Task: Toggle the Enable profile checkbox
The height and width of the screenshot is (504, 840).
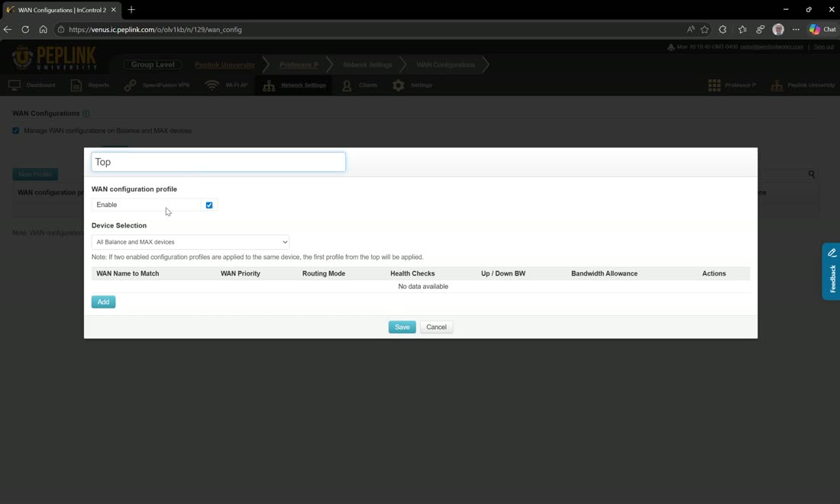Action: [x=209, y=205]
